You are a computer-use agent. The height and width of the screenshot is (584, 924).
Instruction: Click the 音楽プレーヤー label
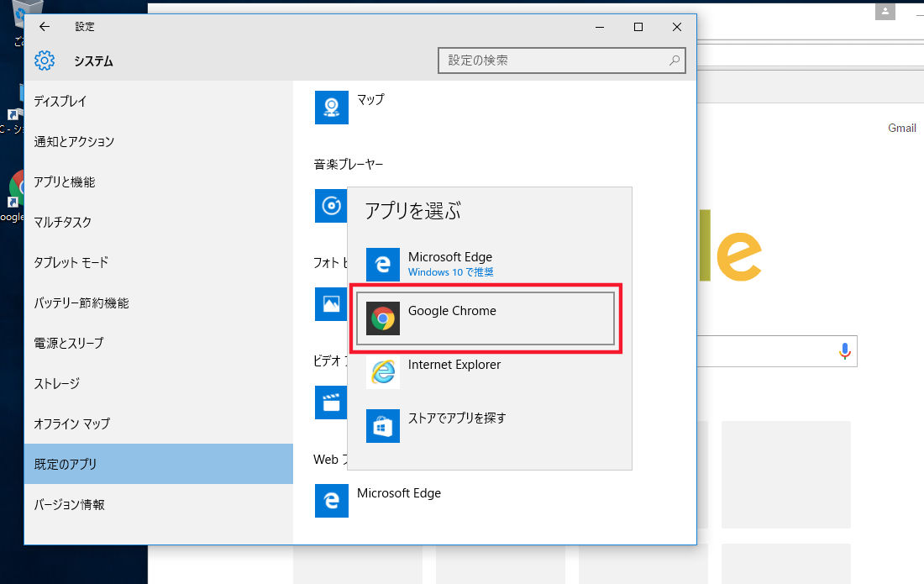tap(349, 165)
